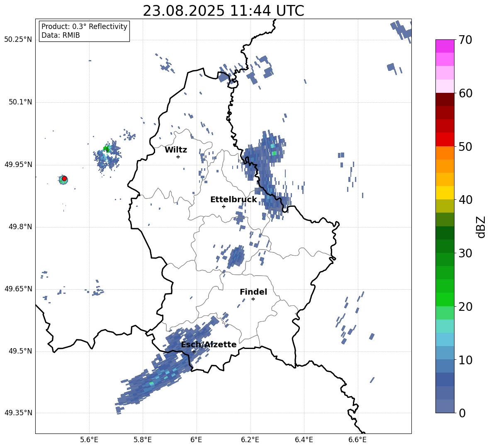Click the bright red colorbar swatch near 50
Viewport: 491px width, 448px height.
[445, 140]
